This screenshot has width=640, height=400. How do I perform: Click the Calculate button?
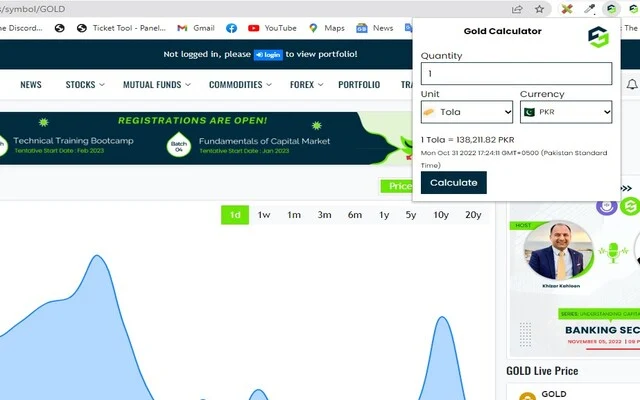click(x=453, y=182)
